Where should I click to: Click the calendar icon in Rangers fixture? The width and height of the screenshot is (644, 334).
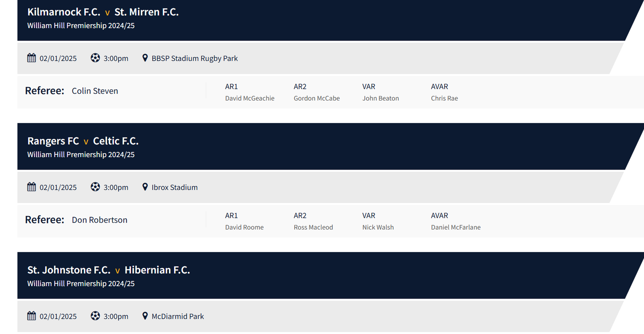coord(31,187)
